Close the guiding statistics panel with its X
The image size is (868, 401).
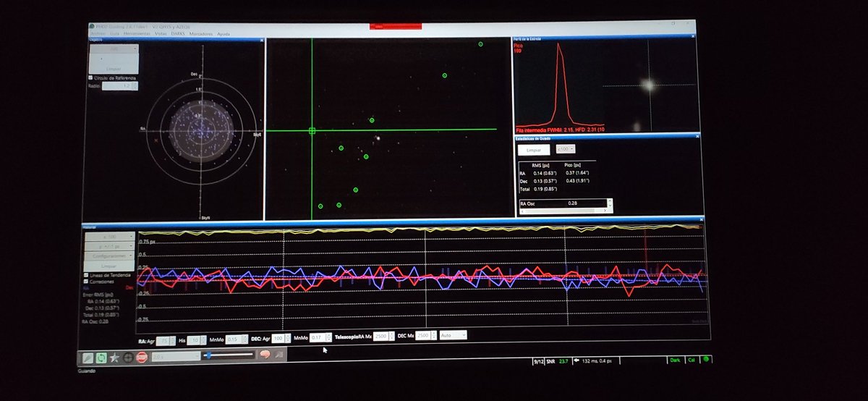point(697,136)
